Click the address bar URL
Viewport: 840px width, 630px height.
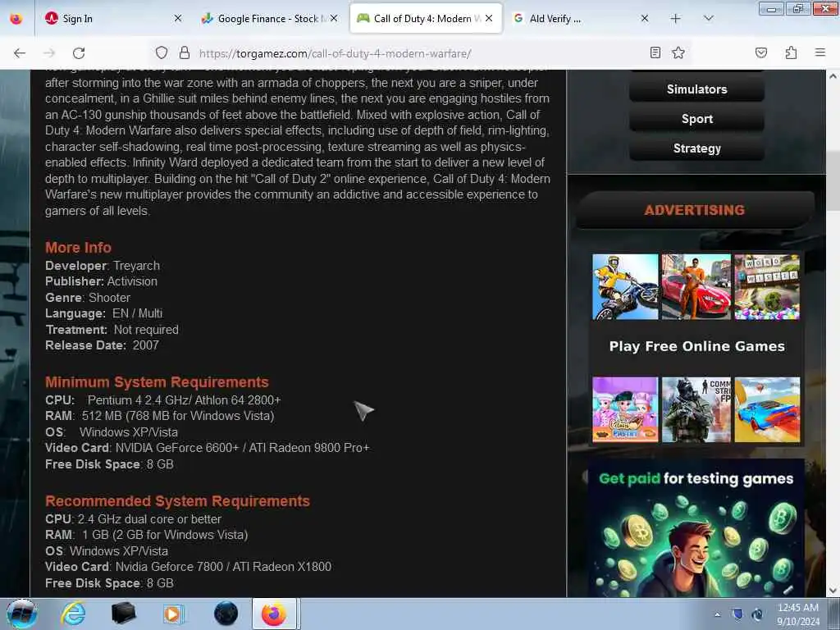point(335,53)
